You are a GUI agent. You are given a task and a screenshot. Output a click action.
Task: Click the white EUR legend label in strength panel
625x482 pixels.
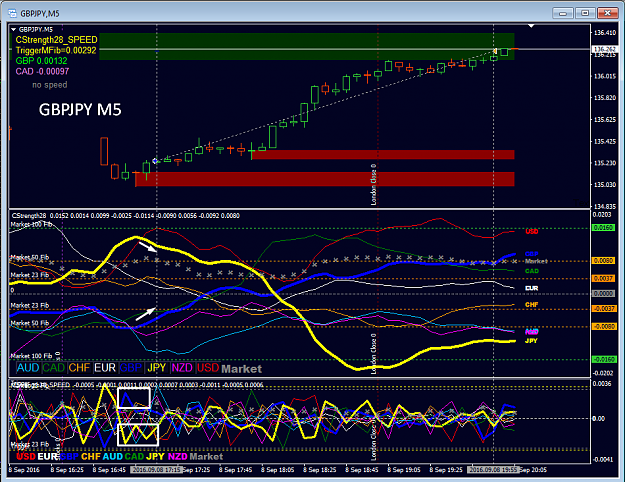(x=104, y=368)
